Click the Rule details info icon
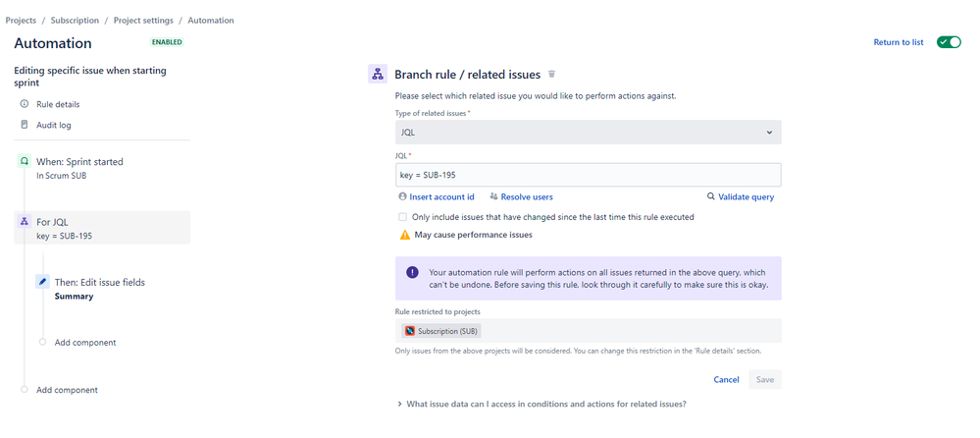The height and width of the screenshot is (438, 980). [25, 104]
